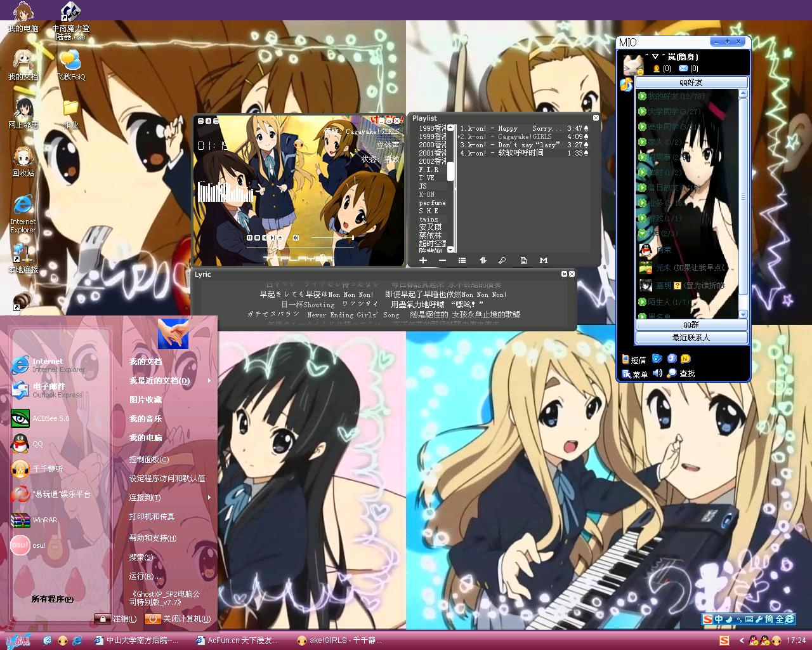812x650 pixels.
Task: Click the playlist sidebar scrollbar thumb
Action: (451, 171)
